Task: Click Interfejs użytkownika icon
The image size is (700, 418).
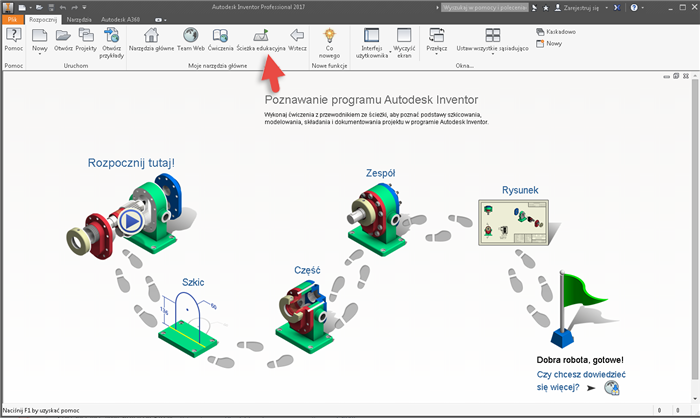Action: 371,35
